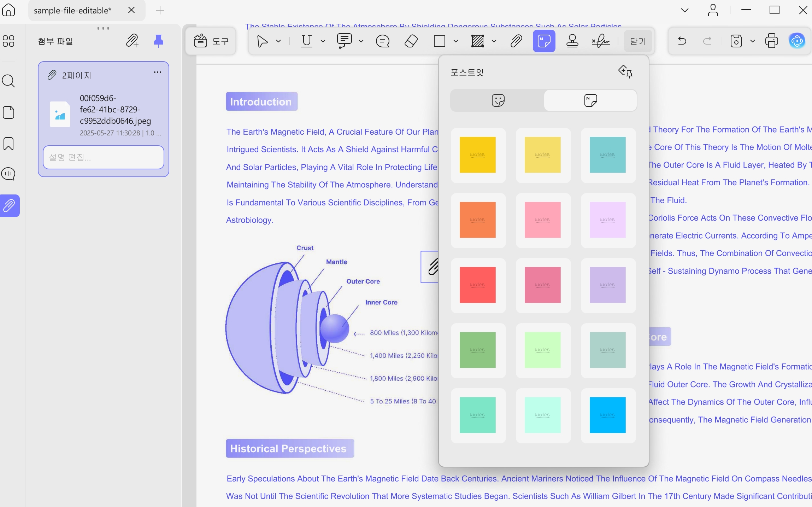Open the bookmarks panel in left sidebar
The height and width of the screenshot is (507, 812).
8,144
